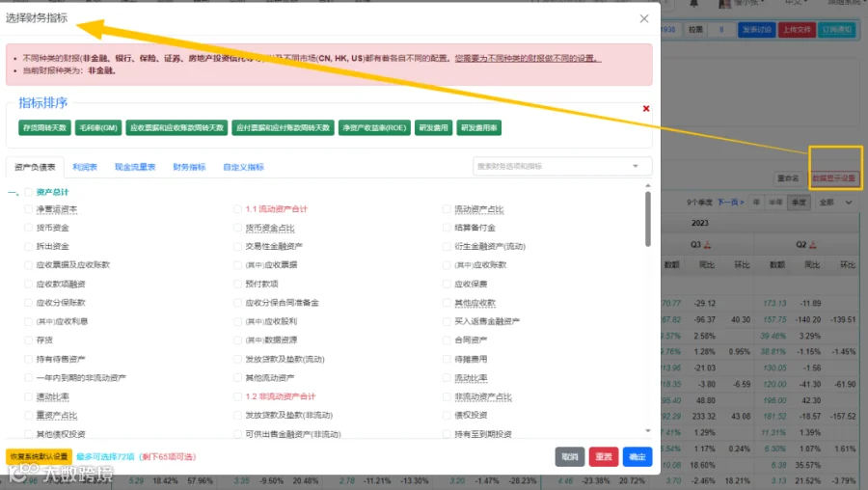This screenshot has height=490, width=868.
Task: Click the 恢复系统默认设置 button
Action: tap(39, 457)
